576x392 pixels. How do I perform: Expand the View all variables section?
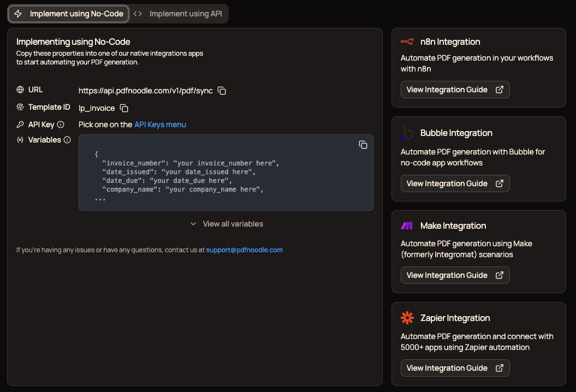226,224
